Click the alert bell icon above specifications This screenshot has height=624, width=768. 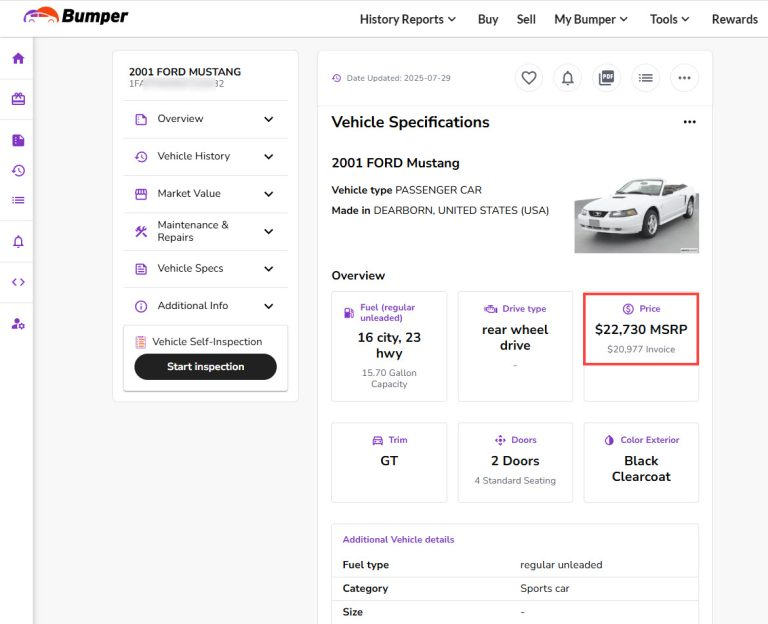(x=568, y=78)
